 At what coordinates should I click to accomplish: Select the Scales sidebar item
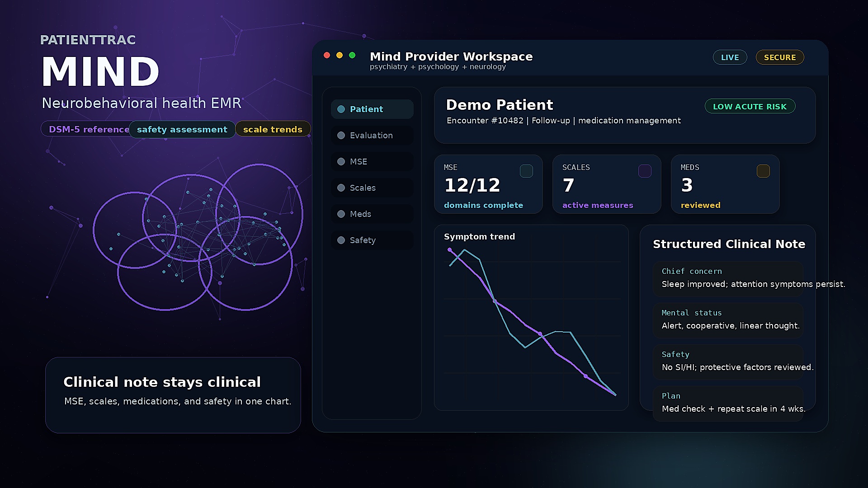click(x=372, y=188)
